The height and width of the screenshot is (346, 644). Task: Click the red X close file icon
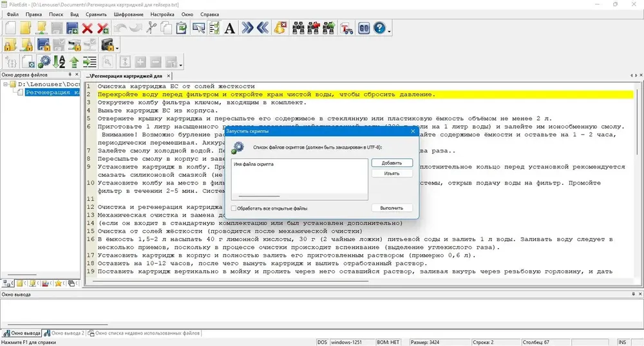pyautogui.click(x=88, y=28)
